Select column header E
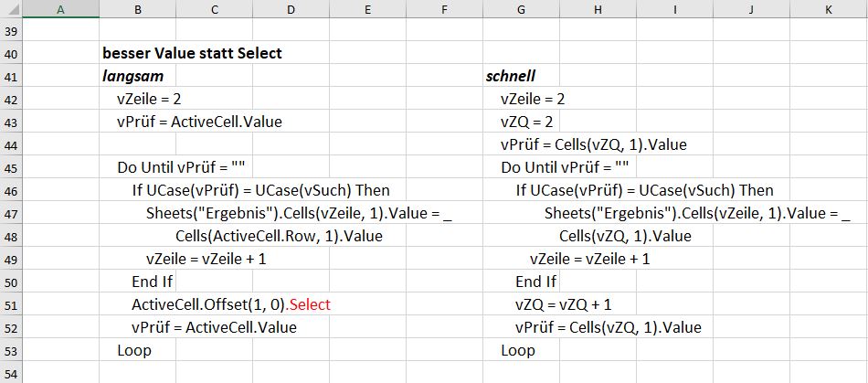 coord(367,9)
